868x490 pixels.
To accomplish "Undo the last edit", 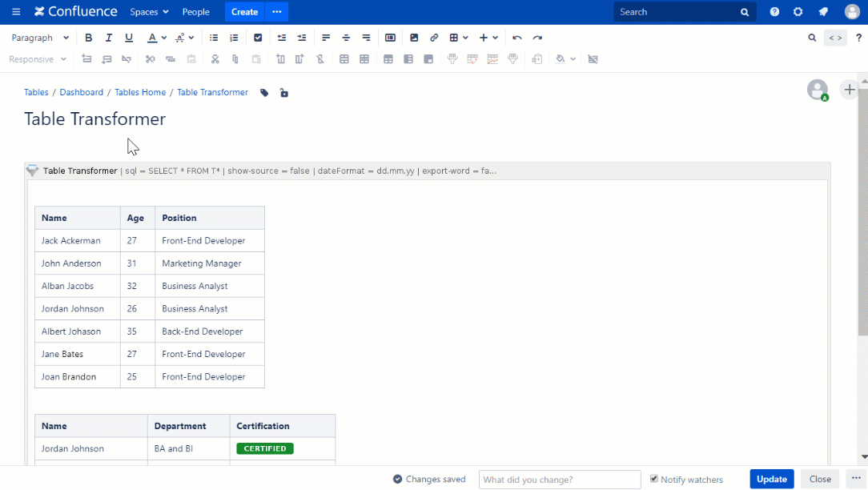I will (517, 38).
